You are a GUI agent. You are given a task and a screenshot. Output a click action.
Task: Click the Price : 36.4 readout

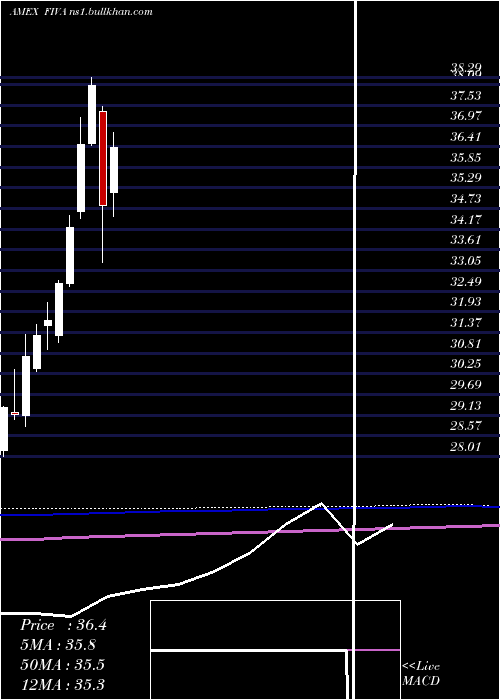click(63, 625)
